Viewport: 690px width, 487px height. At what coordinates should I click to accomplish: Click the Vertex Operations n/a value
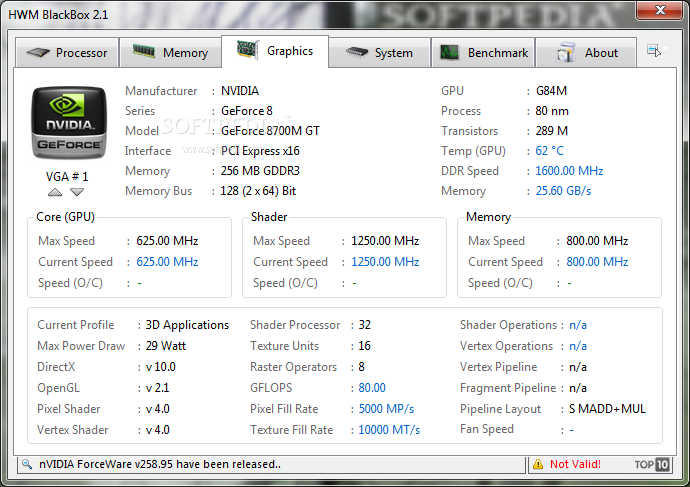pos(578,346)
